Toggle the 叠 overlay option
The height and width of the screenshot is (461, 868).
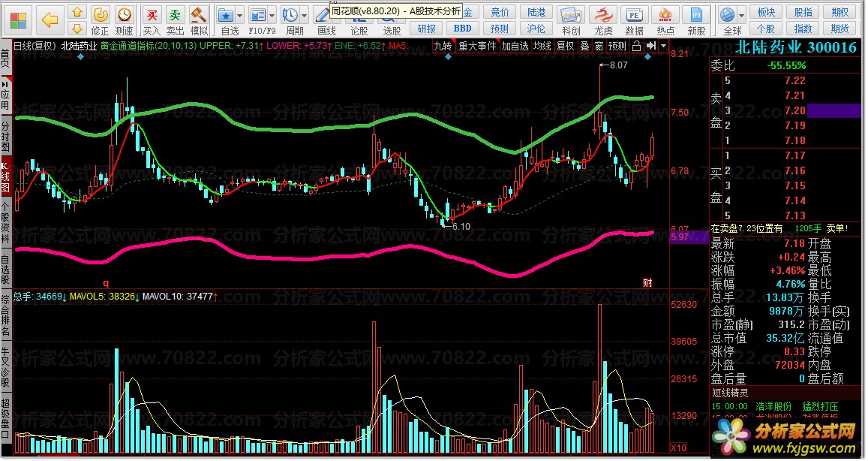[584, 46]
